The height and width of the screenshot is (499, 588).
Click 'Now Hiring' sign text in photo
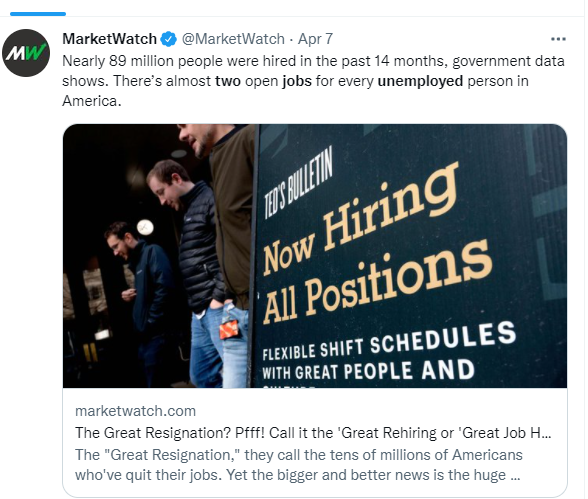360,219
